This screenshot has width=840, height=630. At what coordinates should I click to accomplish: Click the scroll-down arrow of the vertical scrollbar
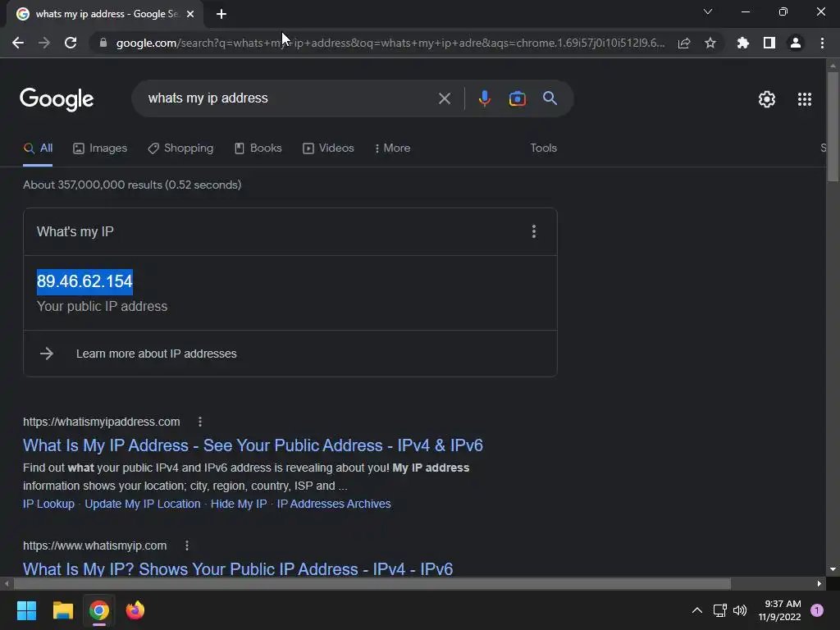833,569
